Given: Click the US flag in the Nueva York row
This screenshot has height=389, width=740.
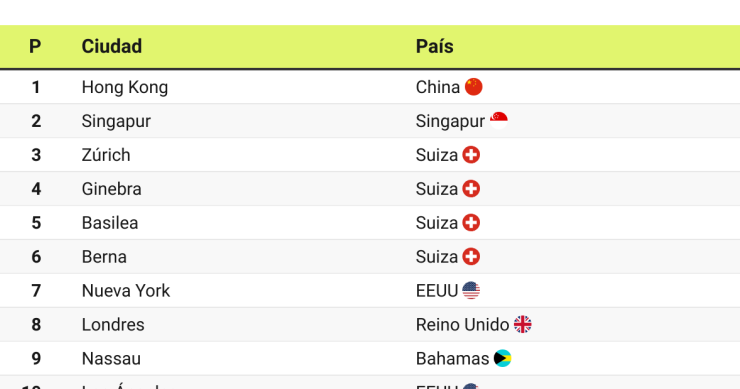Looking at the screenshot, I should [x=471, y=290].
